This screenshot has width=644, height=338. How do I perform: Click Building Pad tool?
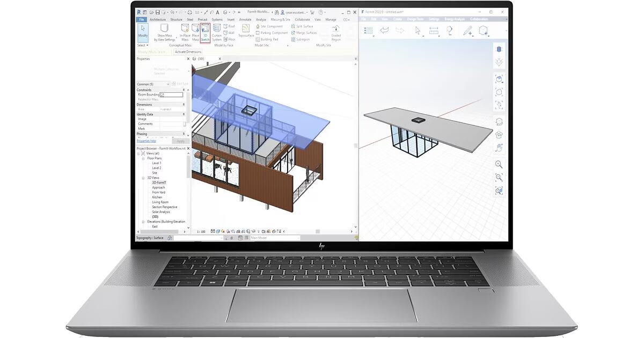(x=267, y=39)
